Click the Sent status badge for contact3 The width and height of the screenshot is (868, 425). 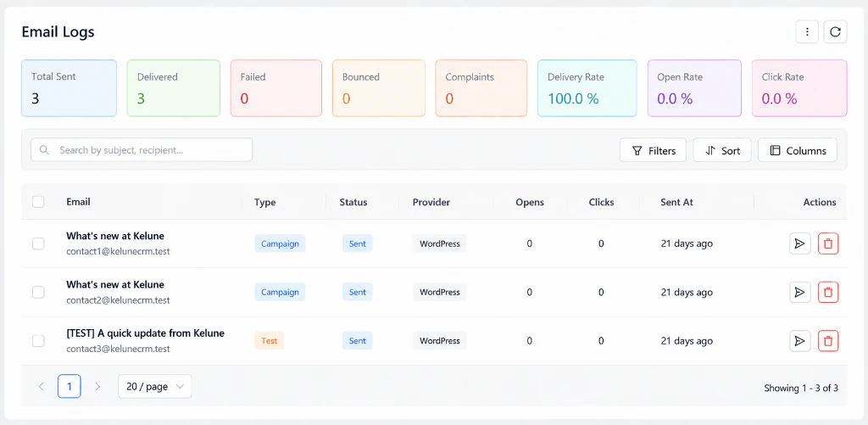(x=358, y=341)
